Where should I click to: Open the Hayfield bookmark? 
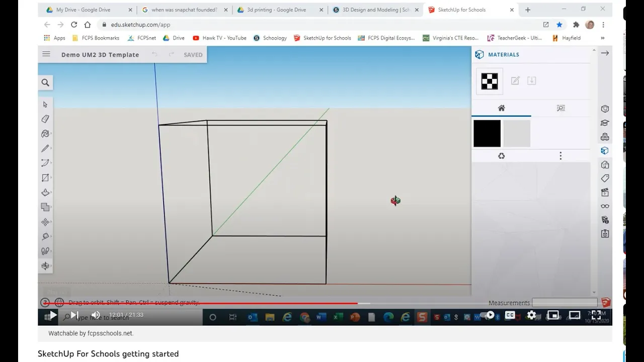pos(566,38)
